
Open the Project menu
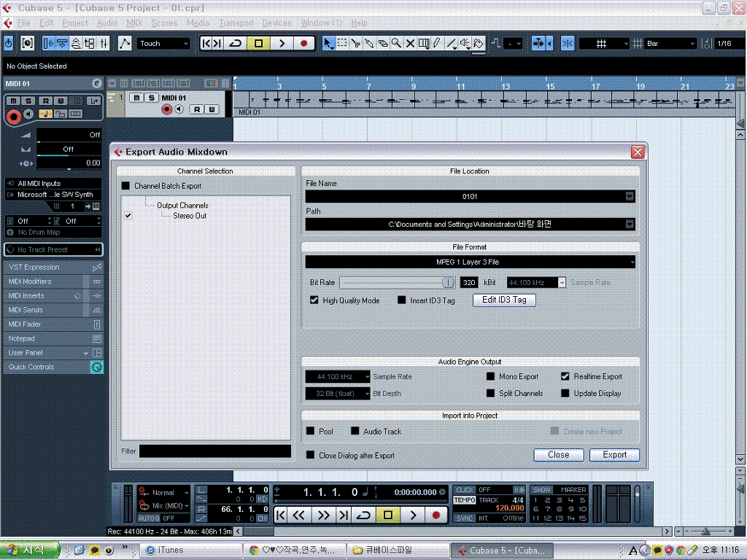(75, 23)
